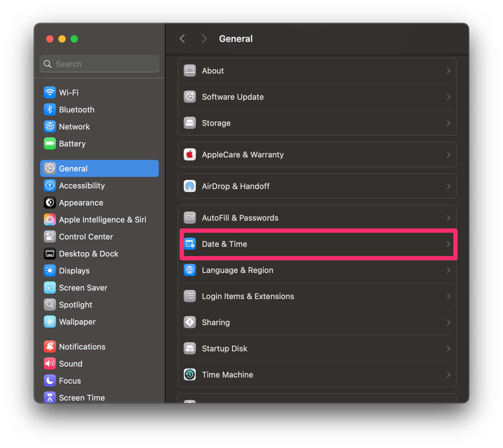Click the green Battery icon
This screenshot has width=503, height=448.
50,143
